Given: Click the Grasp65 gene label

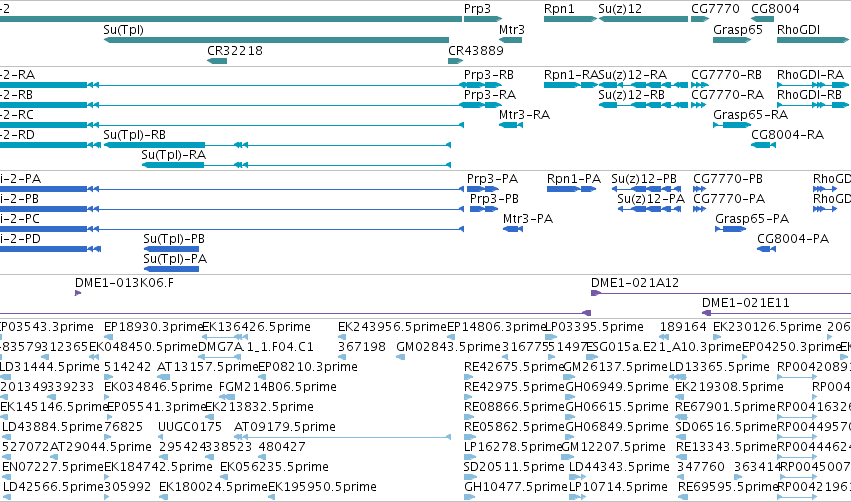Looking at the screenshot, I should point(738,30).
